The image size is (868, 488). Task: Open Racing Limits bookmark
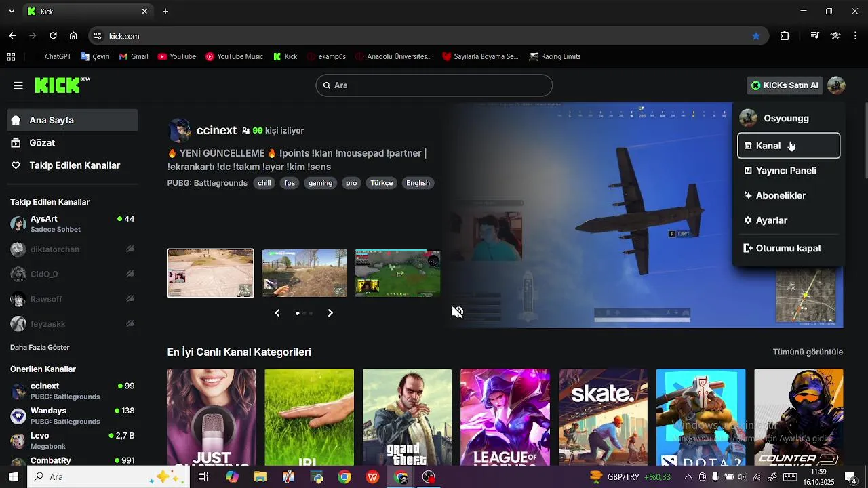click(555, 56)
